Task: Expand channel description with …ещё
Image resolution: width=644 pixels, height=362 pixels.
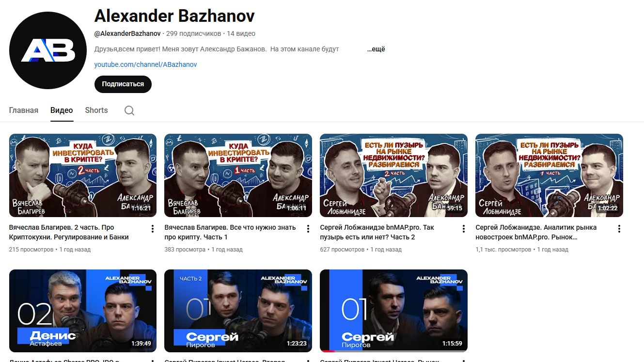Action: coord(376,49)
